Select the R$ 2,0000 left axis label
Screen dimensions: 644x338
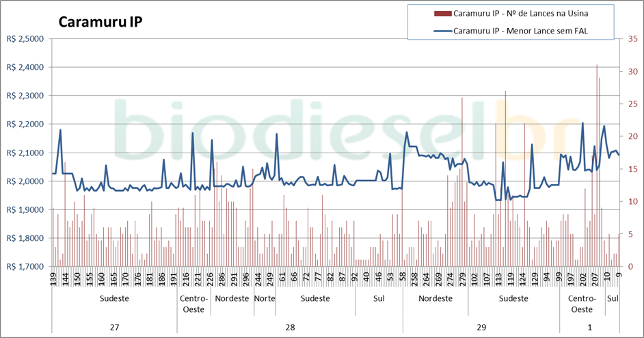point(25,181)
